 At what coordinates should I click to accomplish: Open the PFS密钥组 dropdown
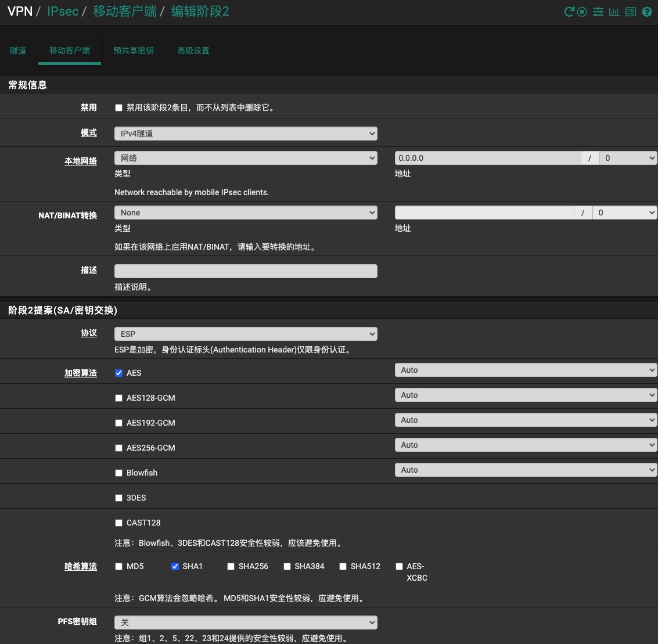click(246, 623)
